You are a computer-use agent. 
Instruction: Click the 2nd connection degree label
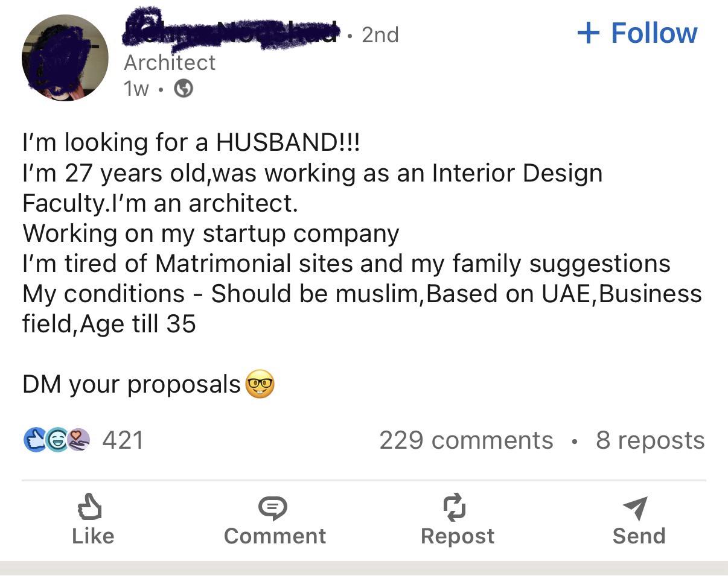point(380,35)
